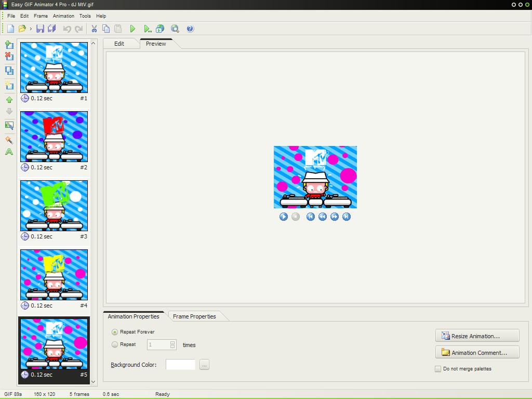
Task: Undo the last action
Action: (x=66, y=29)
